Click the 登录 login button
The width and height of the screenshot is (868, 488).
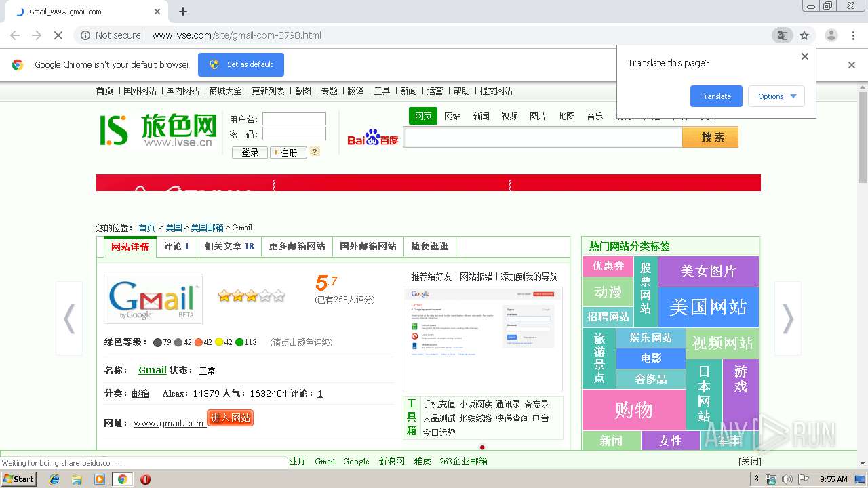click(x=250, y=152)
